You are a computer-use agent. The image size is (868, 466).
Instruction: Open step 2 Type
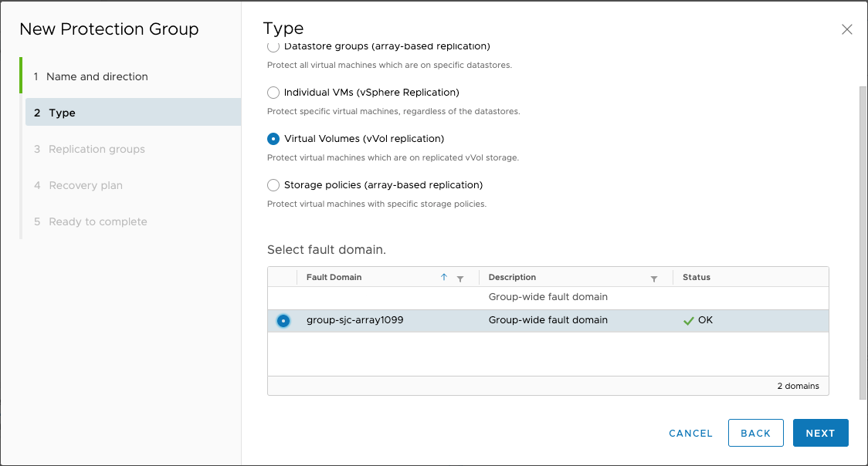point(134,112)
